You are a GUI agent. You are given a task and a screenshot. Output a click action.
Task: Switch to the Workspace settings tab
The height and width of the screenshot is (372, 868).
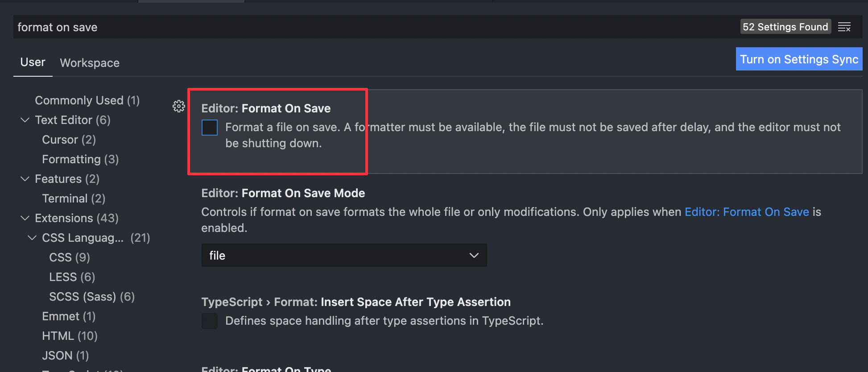coord(89,62)
